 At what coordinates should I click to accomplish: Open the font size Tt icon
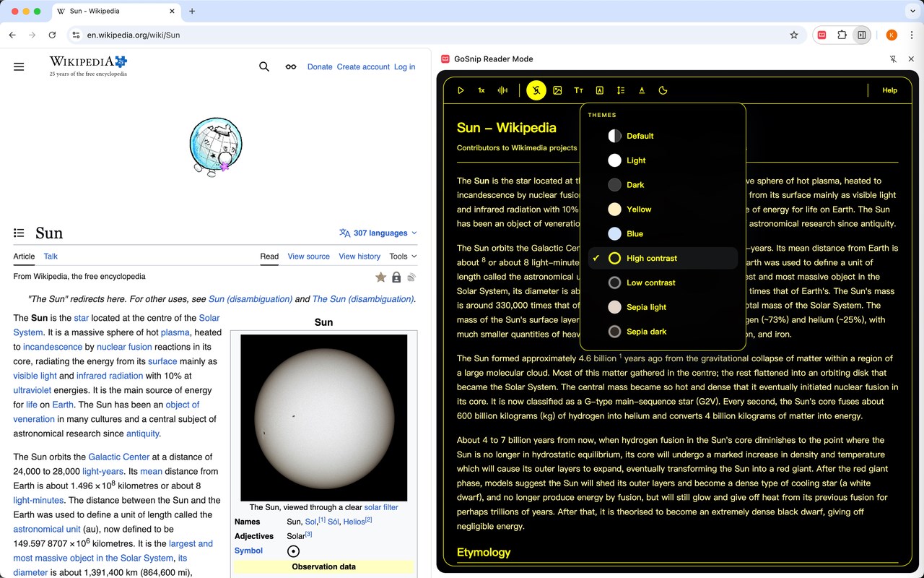[578, 90]
